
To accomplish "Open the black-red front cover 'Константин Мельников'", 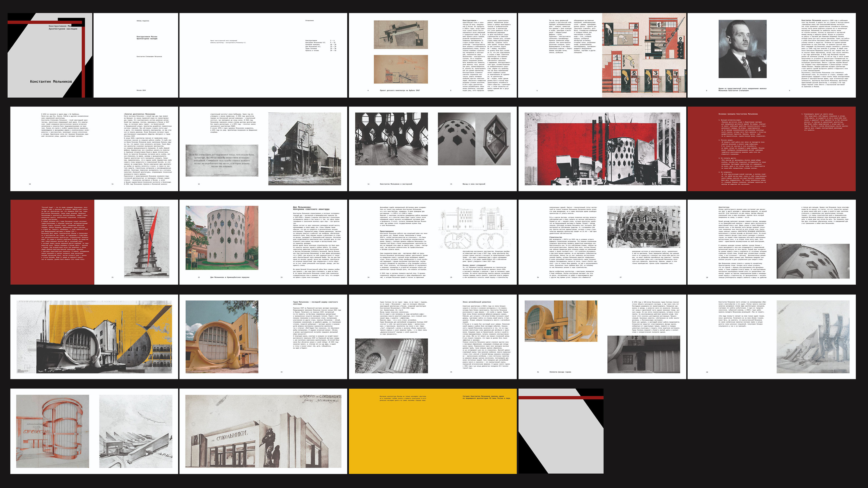I will pos(50,56).
